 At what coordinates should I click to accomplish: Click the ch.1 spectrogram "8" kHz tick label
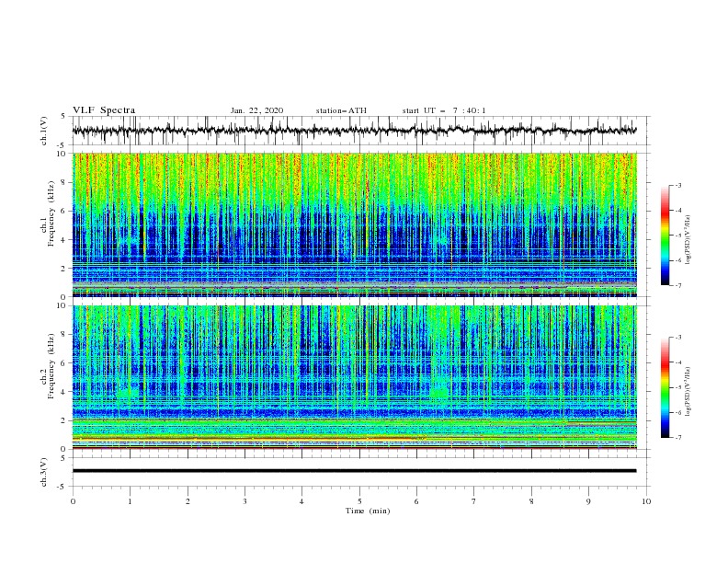click(x=63, y=182)
